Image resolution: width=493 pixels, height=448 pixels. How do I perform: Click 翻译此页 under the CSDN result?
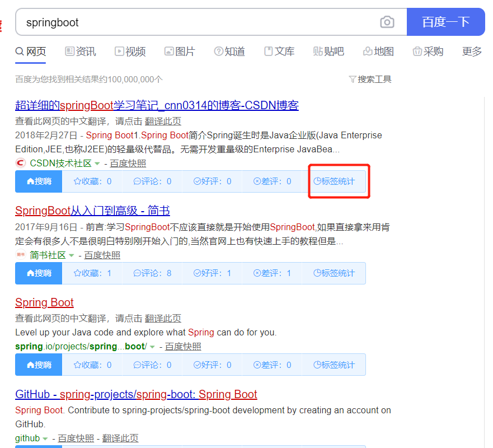[x=163, y=121]
